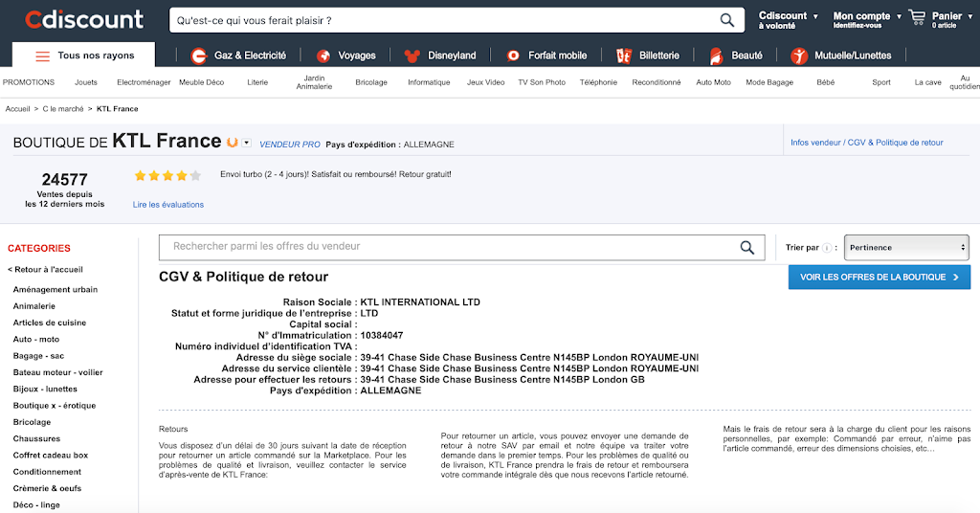Expand the arrow beside KTL France
The height and width of the screenshot is (513, 980).
[x=246, y=144]
